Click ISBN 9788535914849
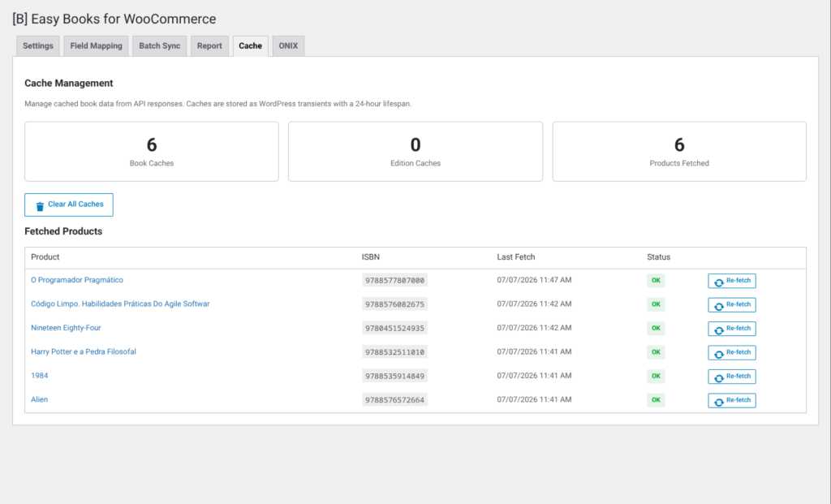831x504 pixels. pos(395,376)
